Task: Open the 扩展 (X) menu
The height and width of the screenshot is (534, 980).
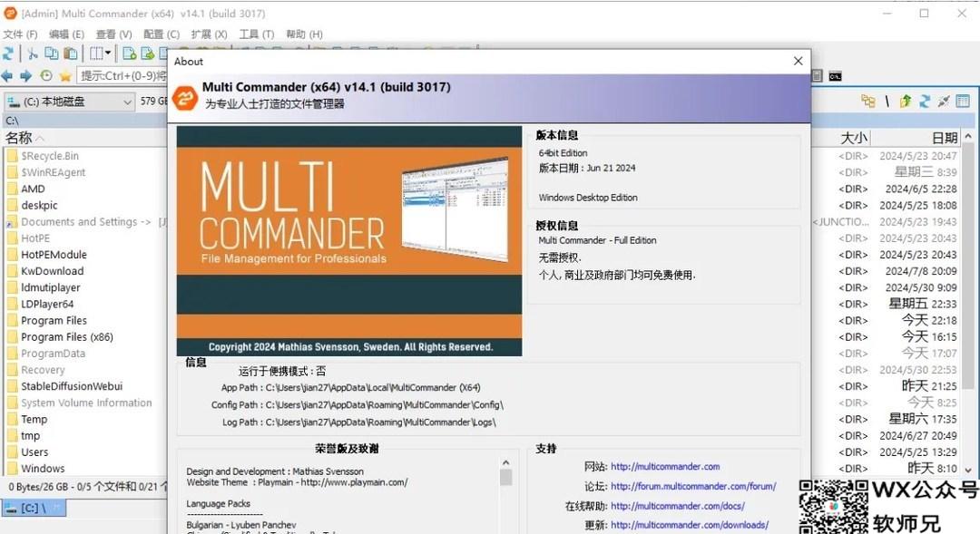Action: coord(209,34)
